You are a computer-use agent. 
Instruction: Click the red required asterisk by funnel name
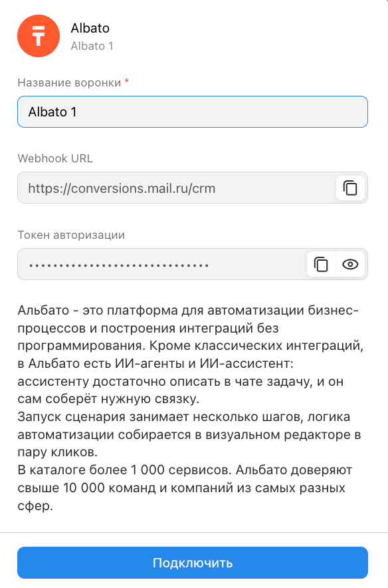pos(127,81)
